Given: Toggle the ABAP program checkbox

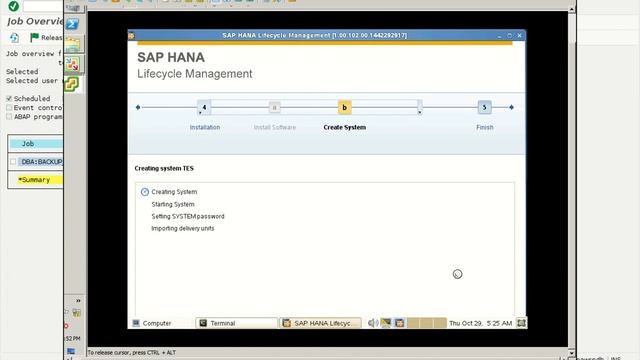Looking at the screenshot, I should pos(9,117).
